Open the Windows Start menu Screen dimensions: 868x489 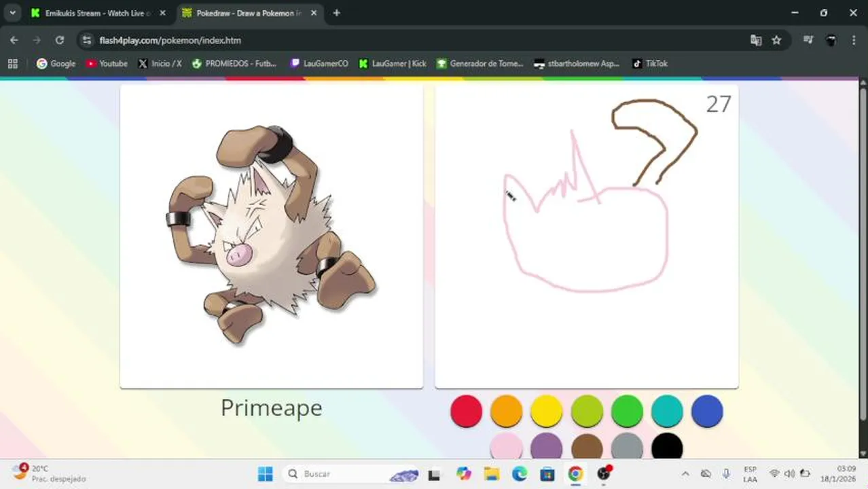point(265,473)
